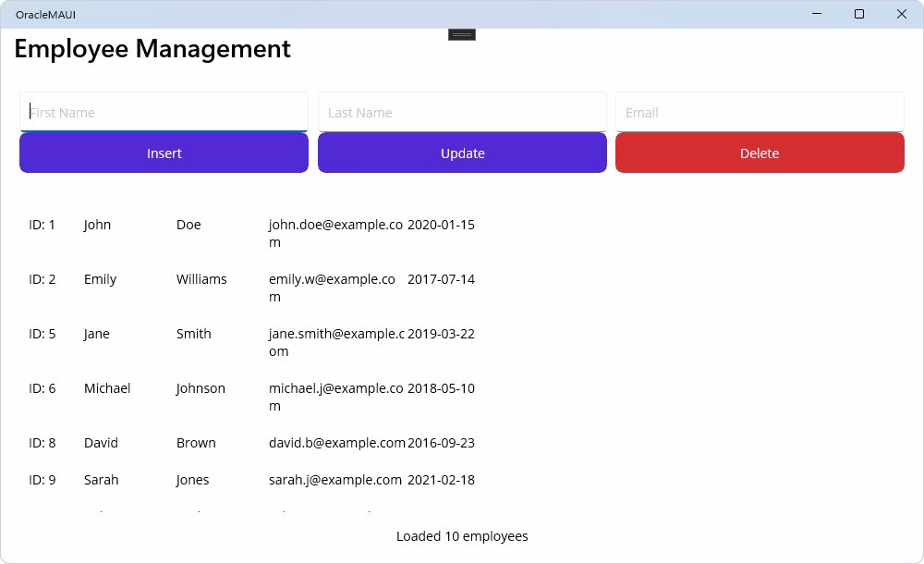Click inside the Last Name field

[x=462, y=111]
